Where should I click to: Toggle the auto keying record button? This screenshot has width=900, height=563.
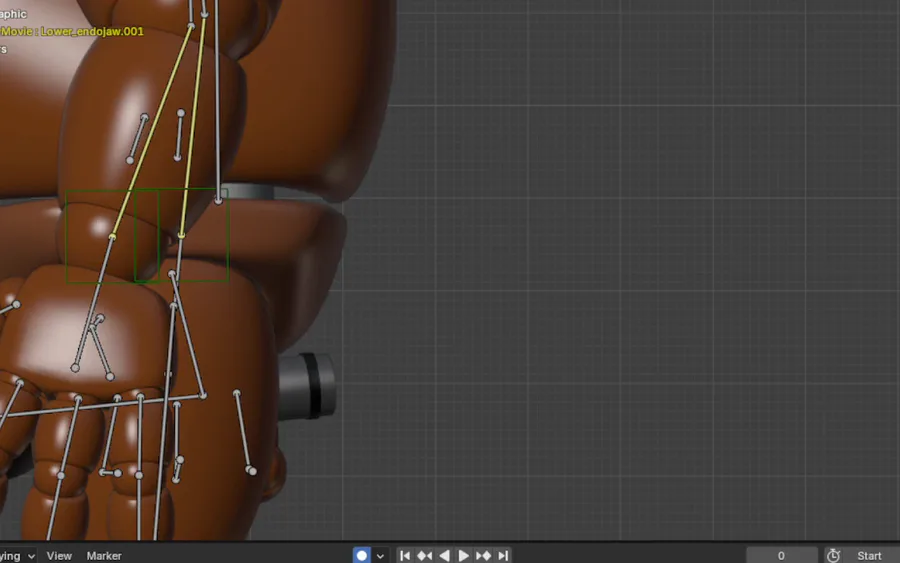(362, 555)
